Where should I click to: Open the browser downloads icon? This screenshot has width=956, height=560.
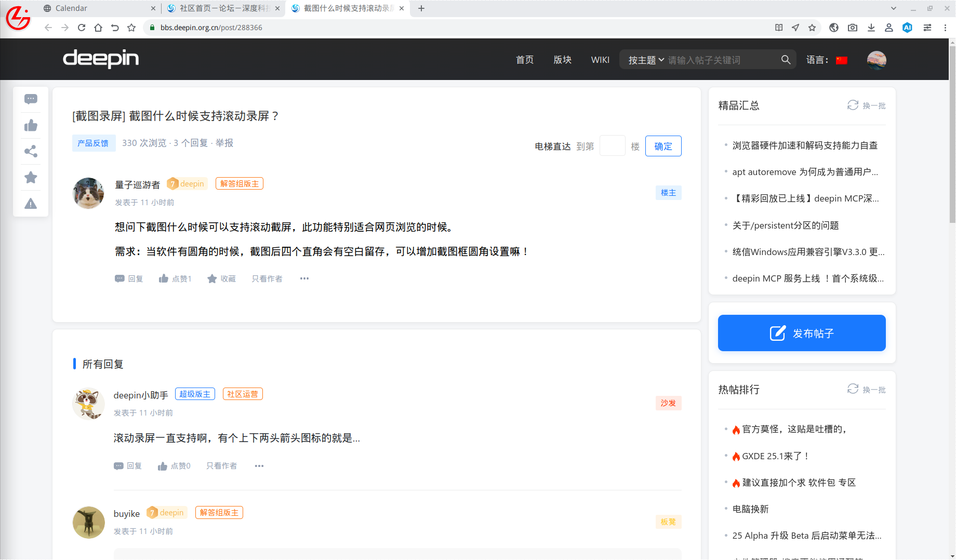click(x=871, y=28)
